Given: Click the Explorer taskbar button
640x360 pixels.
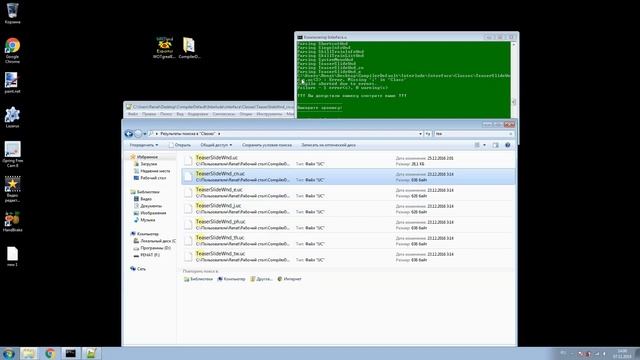Looking at the screenshot, I should (29, 353).
